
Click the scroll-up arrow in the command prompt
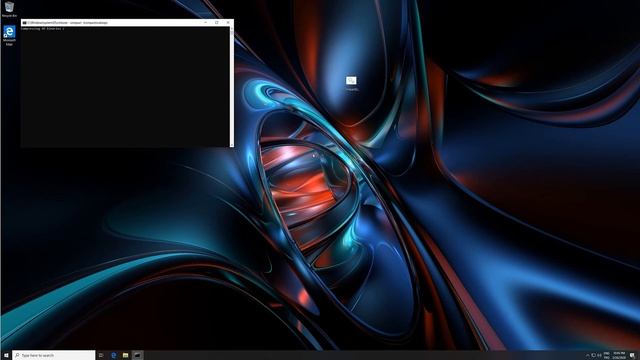pyautogui.click(x=231, y=29)
